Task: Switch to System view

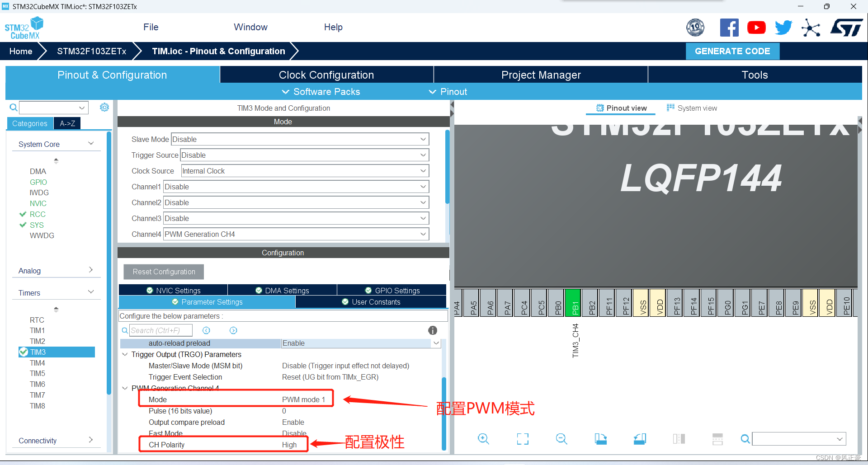Action: [x=692, y=108]
